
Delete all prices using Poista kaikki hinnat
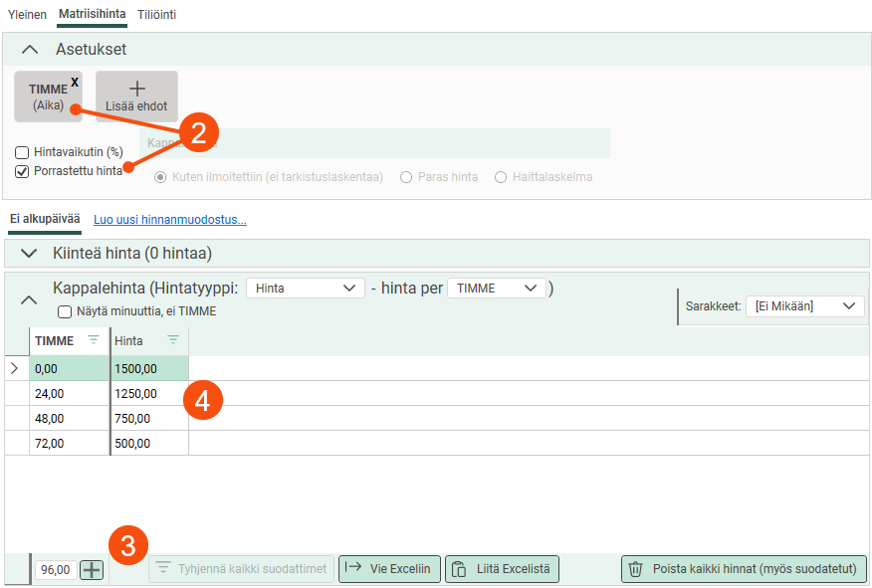click(744, 569)
